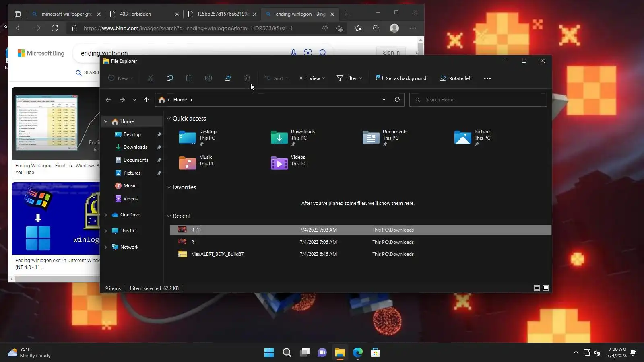This screenshot has height=362, width=644.
Task: Click the Edge profile avatar icon
Action: [394, 28]
